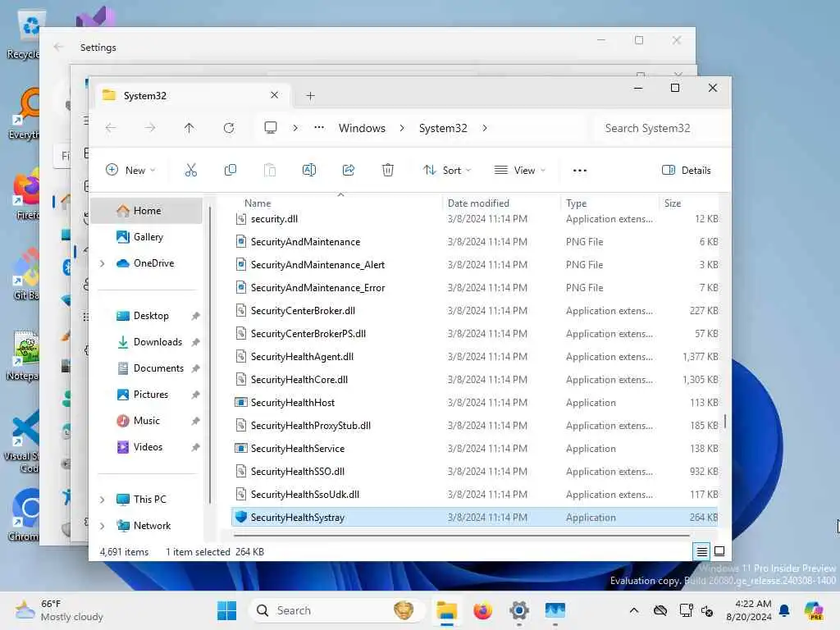The width and height of the screenshot is (840, 630).
Task: Click the Forward navigation arrow
Action: 150,128
